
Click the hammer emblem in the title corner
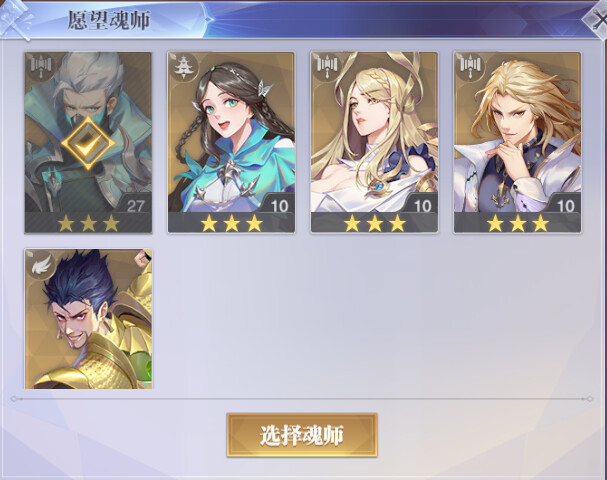tap(15, 19)
